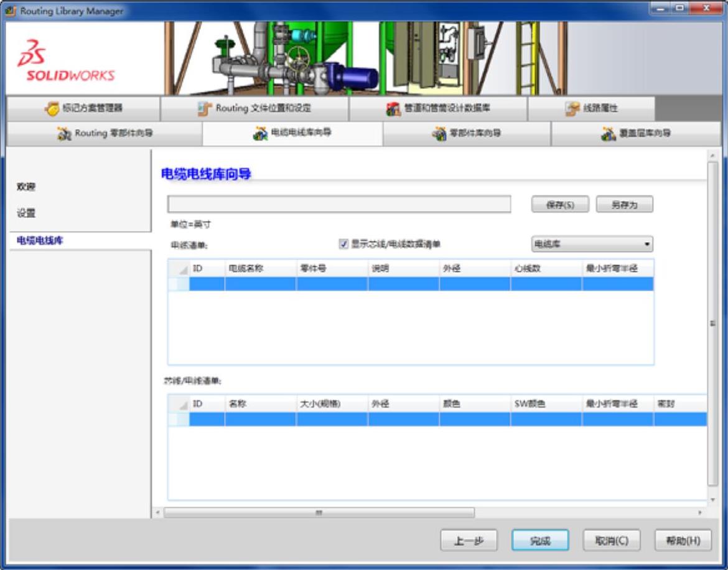The image size is (728, 570).
Task: Select the 欢迎 step in left sidebar
Action: (26, 187)
